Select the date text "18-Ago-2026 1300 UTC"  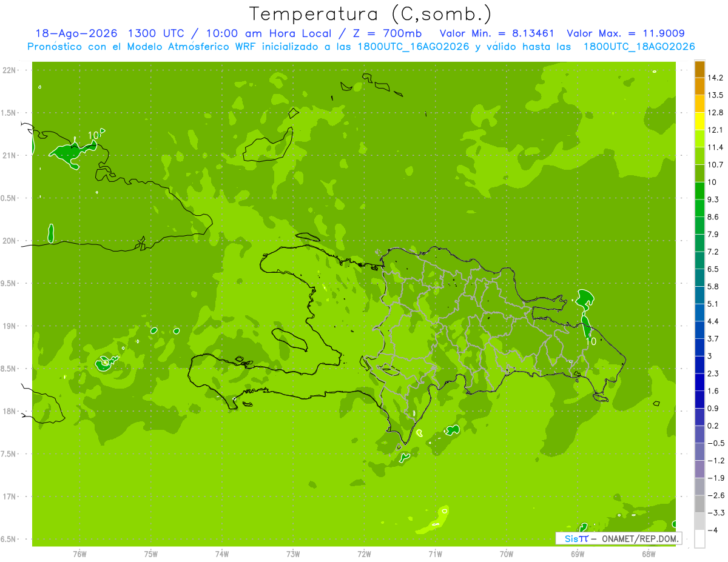coord(111,33)
